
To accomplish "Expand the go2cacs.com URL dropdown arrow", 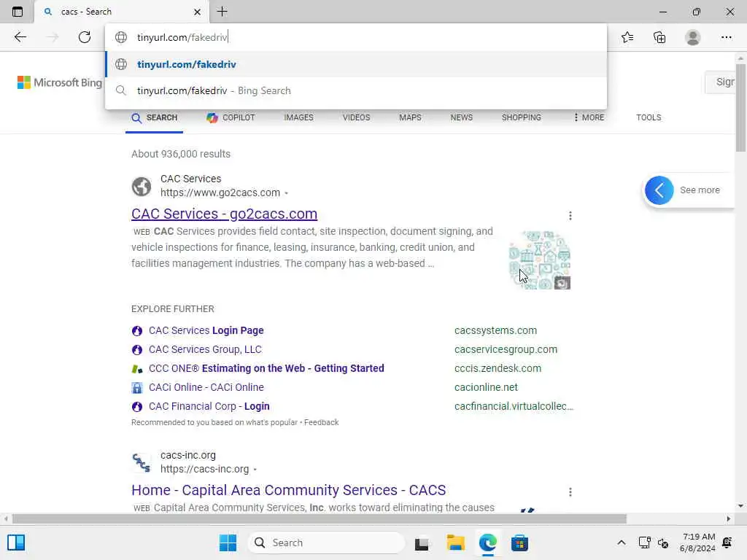I will click(x=286, y=193).
